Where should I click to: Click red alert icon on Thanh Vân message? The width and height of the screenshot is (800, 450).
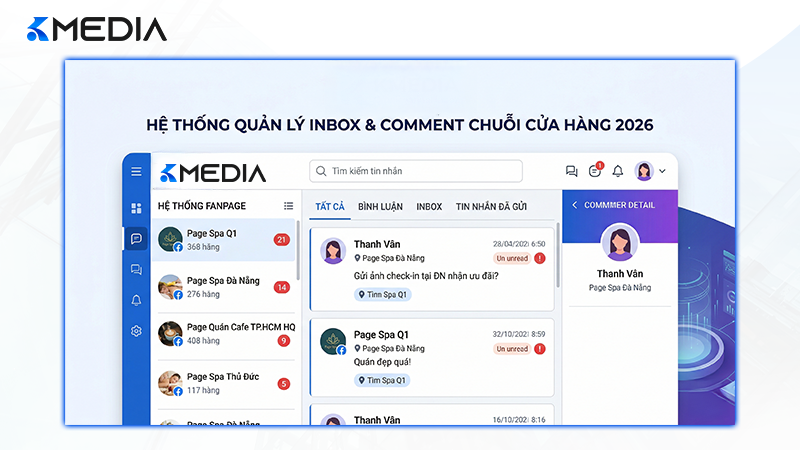coord(540,258)
